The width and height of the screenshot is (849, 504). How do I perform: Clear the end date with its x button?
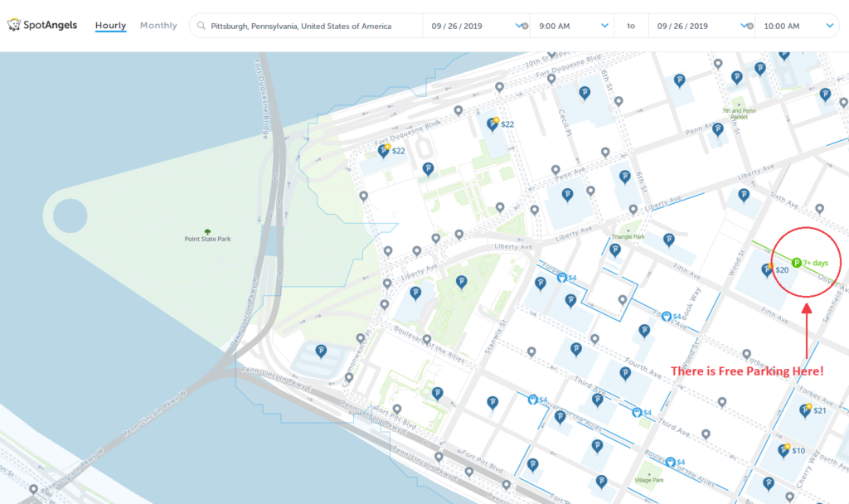749,25
